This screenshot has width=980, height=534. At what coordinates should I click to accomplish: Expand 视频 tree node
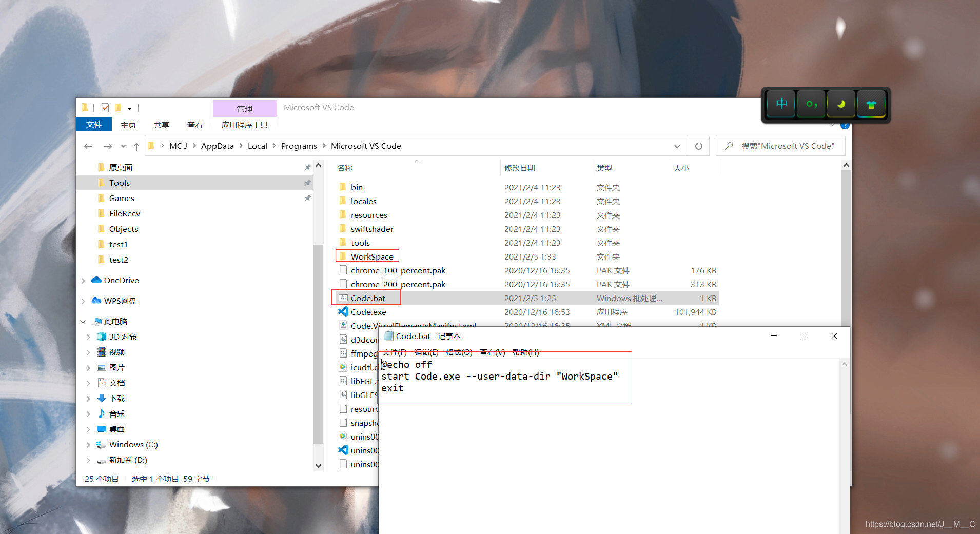88,352
